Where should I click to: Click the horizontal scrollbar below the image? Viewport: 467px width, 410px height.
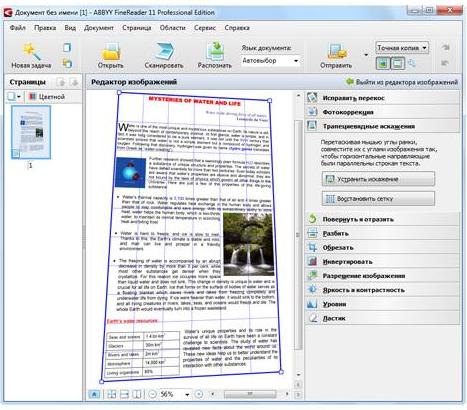(x=250, y=394)
